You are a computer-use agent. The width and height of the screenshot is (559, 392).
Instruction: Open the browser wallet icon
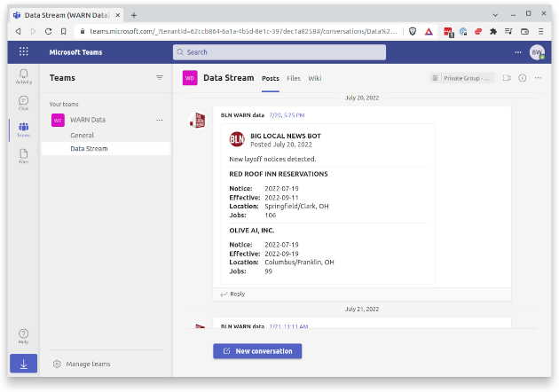[524, 31]
